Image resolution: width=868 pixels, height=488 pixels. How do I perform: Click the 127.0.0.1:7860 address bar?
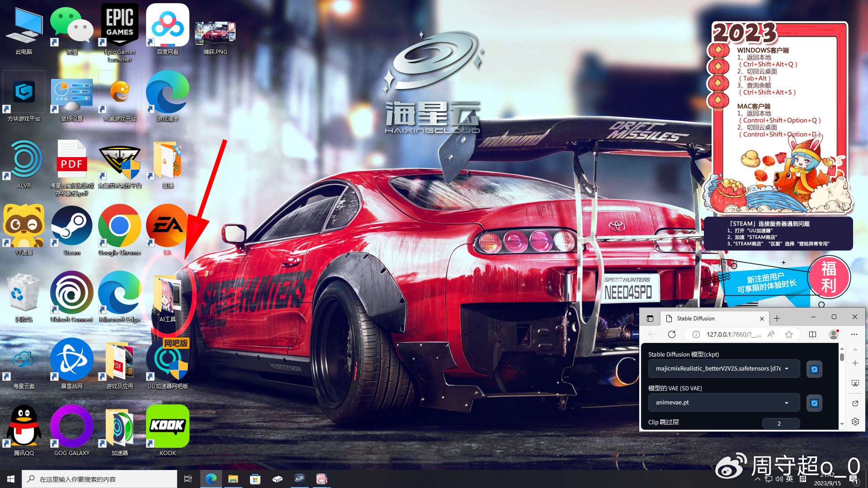(x=734, y=334)
